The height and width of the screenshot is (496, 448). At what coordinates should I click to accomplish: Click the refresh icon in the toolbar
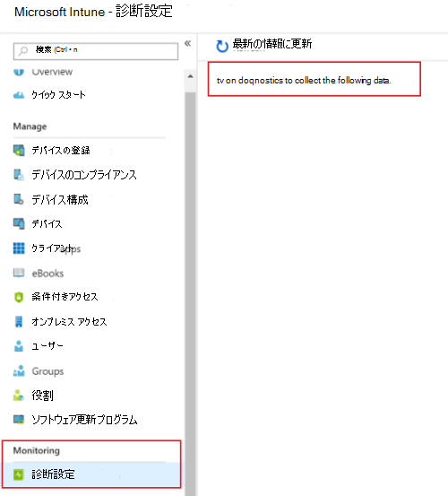click(x=222, y=46)
